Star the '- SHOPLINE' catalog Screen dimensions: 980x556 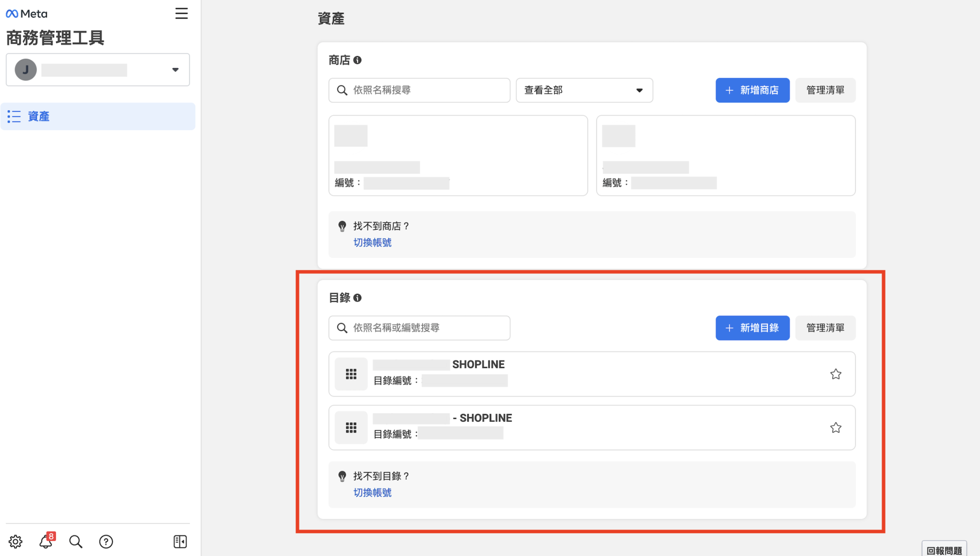click(x=835, y=427)
